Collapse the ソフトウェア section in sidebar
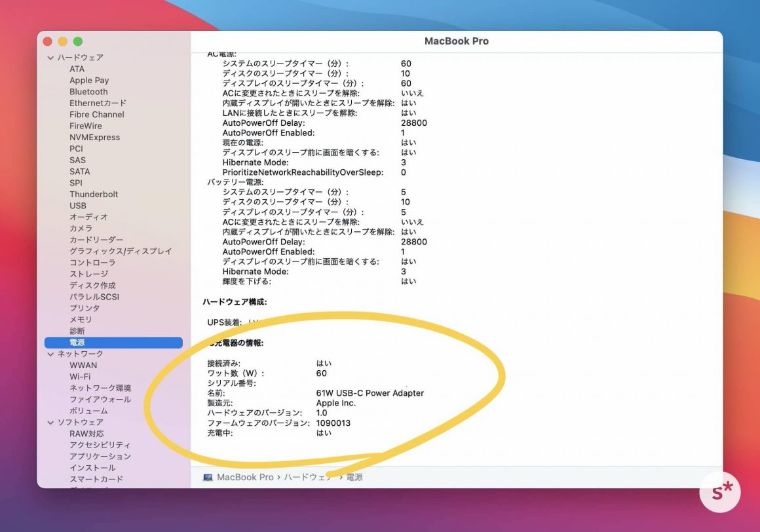 pyautogui.click(x=50, y=423)
